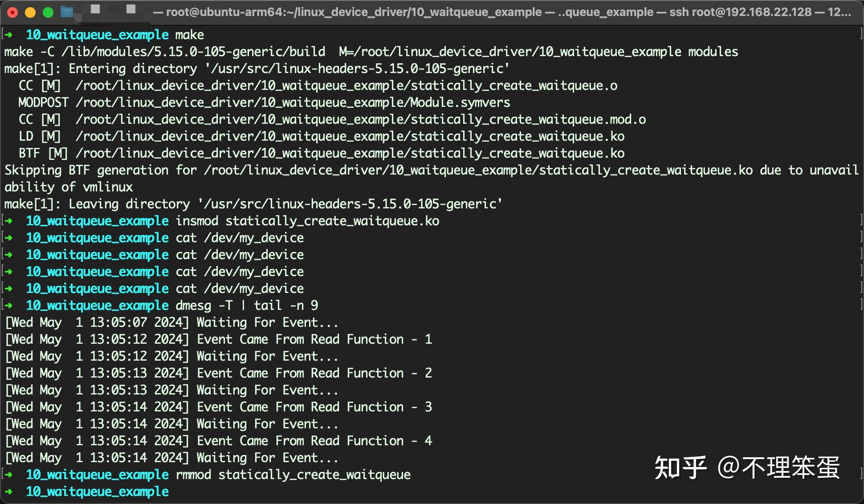Click the 10_waitqueue_example prompt label

[97, 34]
